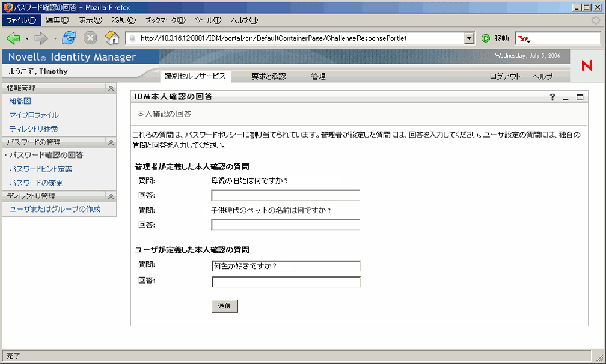
Task: Open the ツール(T) menu
Action: 208,20
